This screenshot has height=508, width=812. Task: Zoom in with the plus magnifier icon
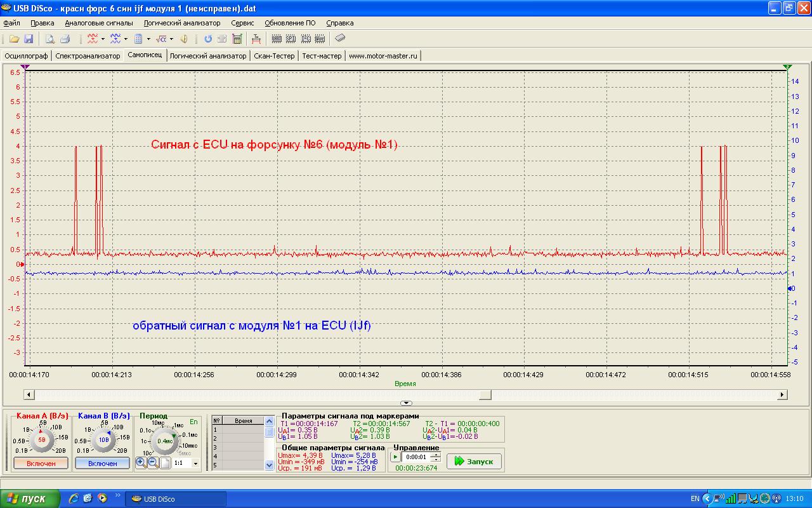point(141,463)
